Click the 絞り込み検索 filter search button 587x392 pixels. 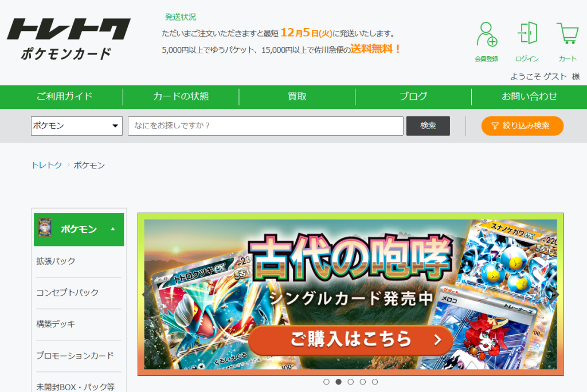pyautogui.click(x=522, y=126)
